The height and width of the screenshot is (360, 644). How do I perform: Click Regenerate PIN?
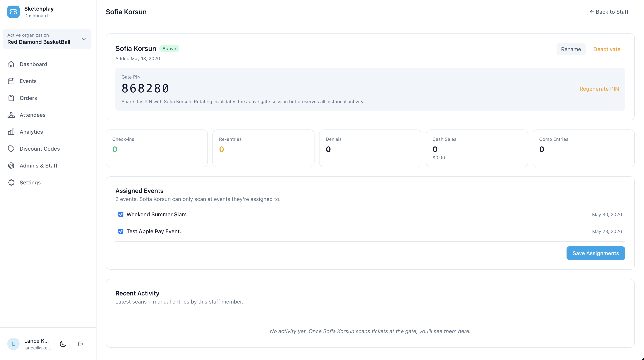599,89
